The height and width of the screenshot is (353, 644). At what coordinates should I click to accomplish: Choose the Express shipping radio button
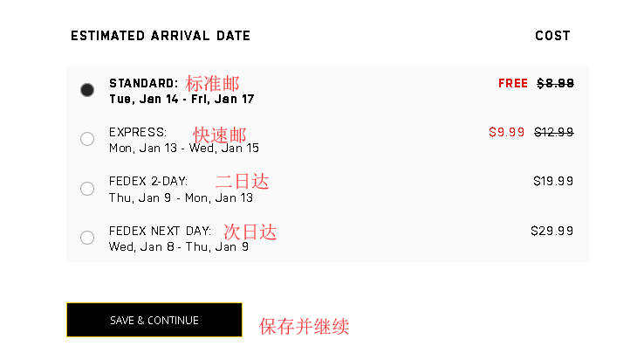87,139
